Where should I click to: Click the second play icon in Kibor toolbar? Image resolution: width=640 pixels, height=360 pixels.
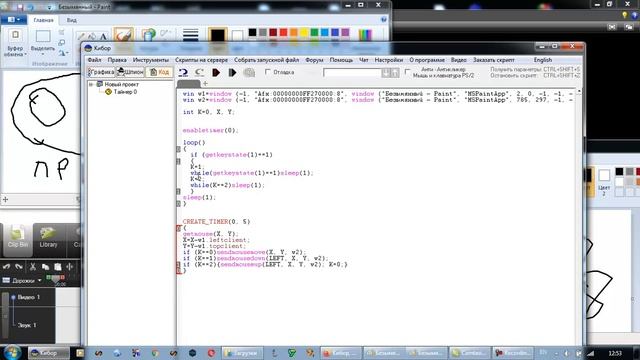[232, 73]
